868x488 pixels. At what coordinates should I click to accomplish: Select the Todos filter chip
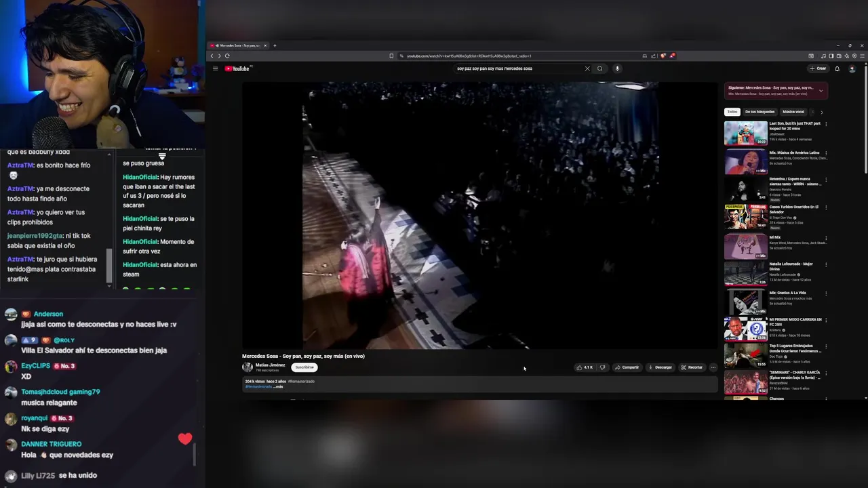coord(732,112)
